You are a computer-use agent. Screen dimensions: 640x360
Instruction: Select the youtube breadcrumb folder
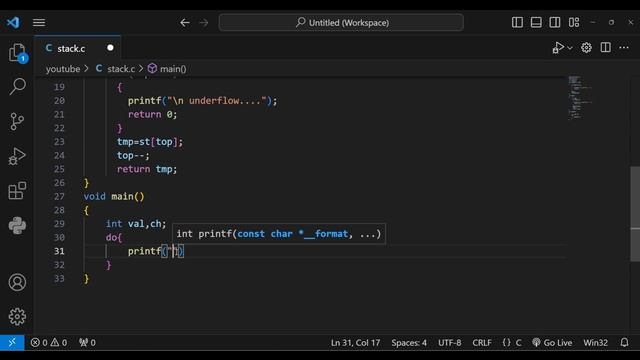[x=63, y=69]
